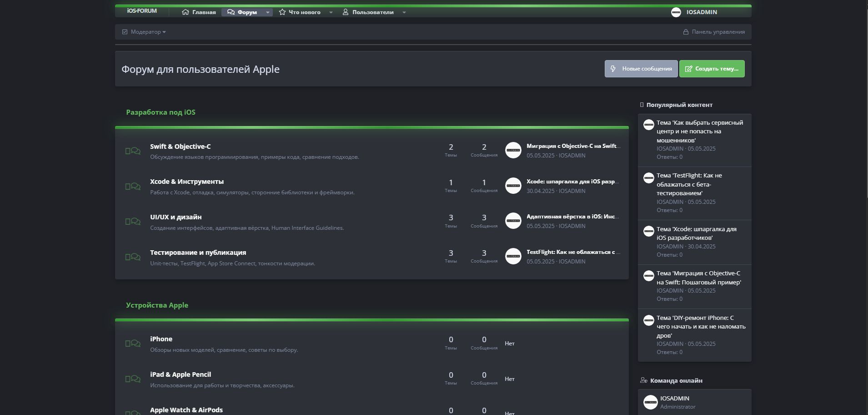Open latest post Xcode: шпаргалка для iOS
868x415 pixels.
(573, 182)
